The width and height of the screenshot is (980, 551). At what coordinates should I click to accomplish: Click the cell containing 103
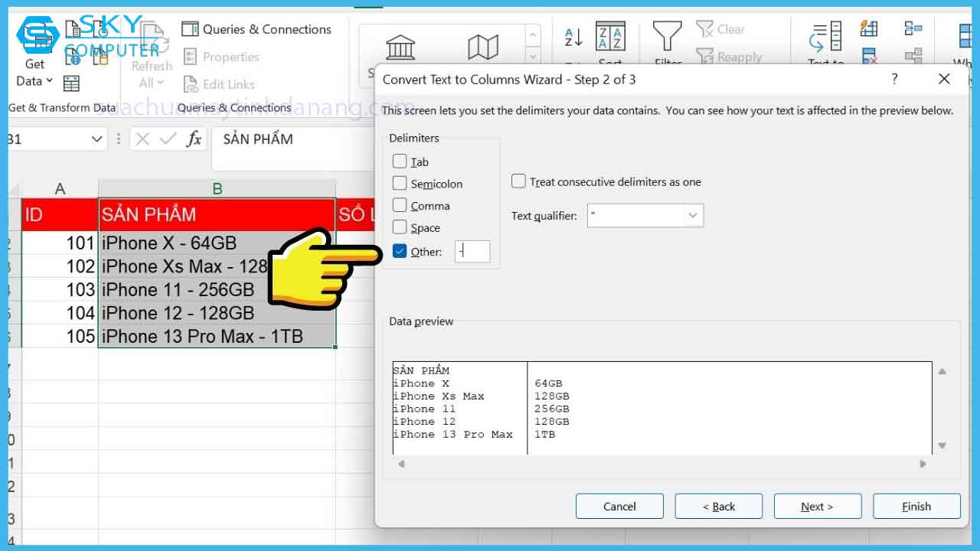pos(60,290)
